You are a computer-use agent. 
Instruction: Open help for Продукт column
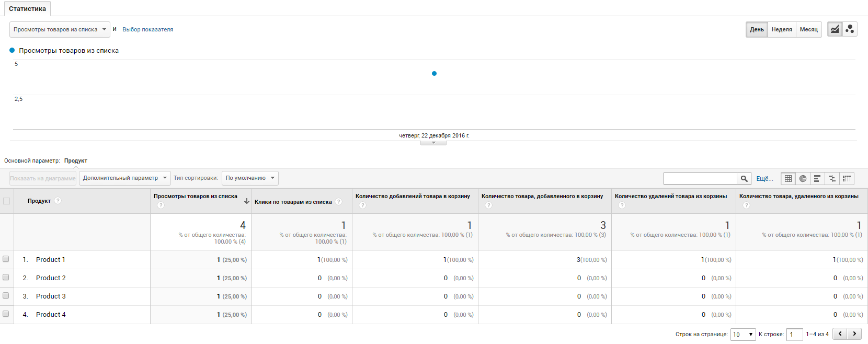pos(58,201)
